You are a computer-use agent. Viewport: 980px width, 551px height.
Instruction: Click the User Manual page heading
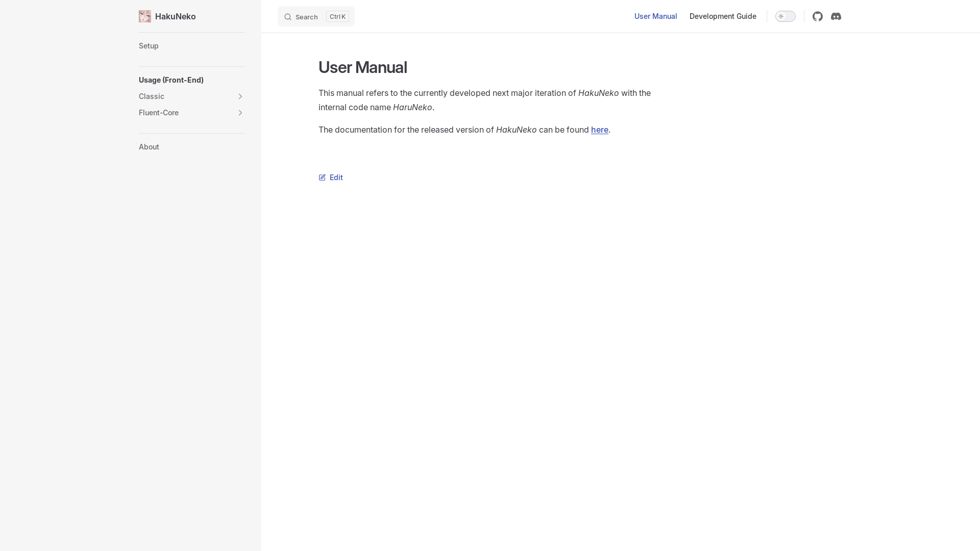(362, 67)
